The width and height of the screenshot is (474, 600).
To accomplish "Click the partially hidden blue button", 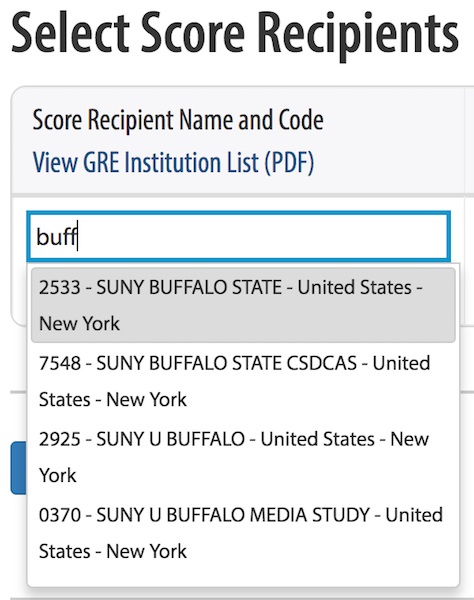I will [18, 468].
